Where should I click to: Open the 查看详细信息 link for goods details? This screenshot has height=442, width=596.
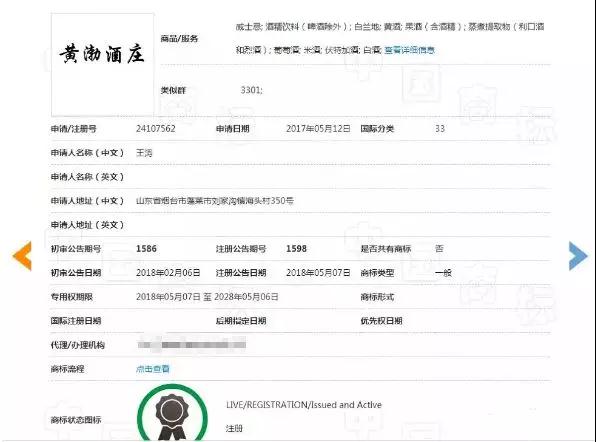(x=409, y=50)
